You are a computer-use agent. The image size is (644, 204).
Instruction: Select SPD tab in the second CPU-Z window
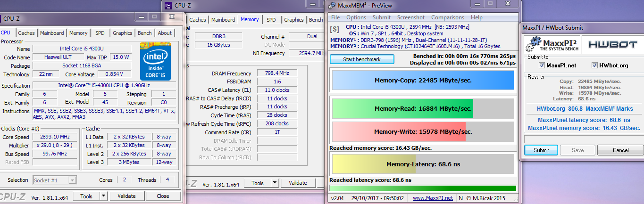pos(271,20)
